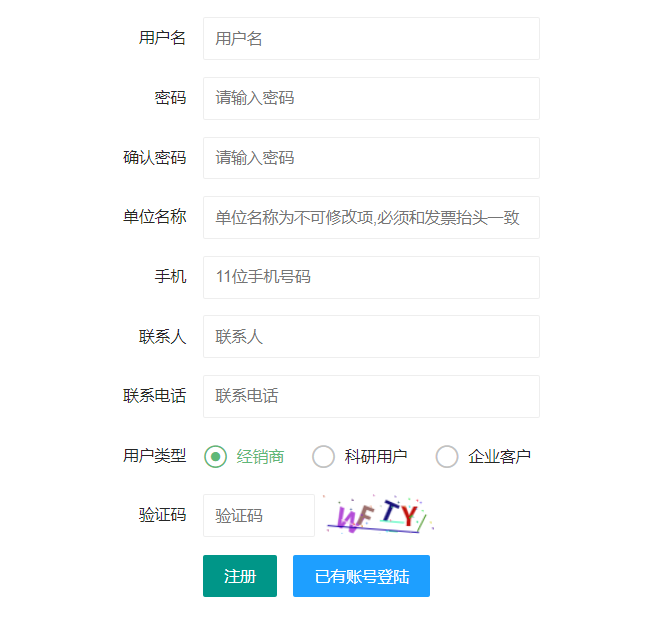Select the 企业客户 radio option

(447, 457)
